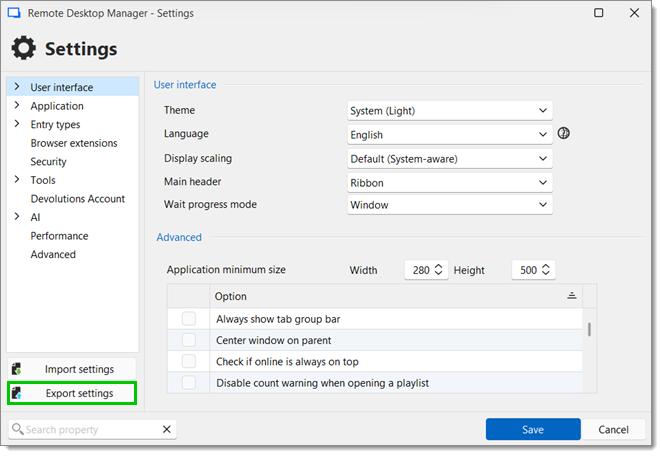Click the Cancel button
This screenshot has height=456, width=662.
coord(613,429)
